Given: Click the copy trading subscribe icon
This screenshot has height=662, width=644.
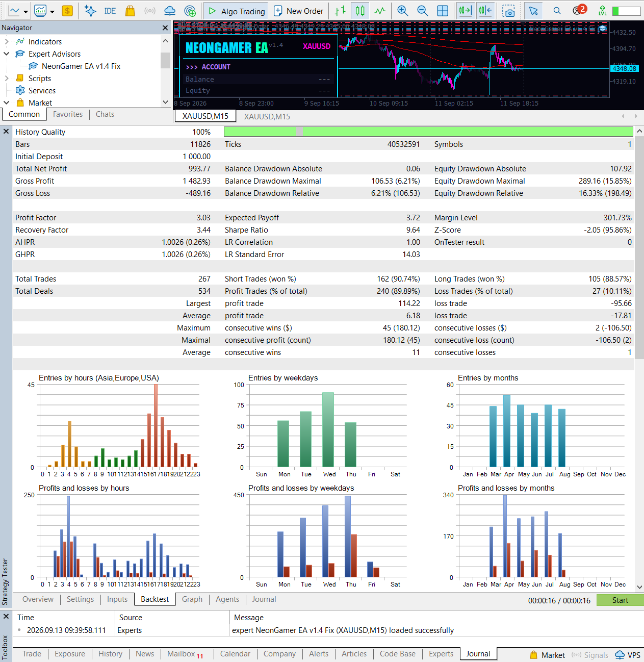Looking at the screenshot, I should [190, 11].
